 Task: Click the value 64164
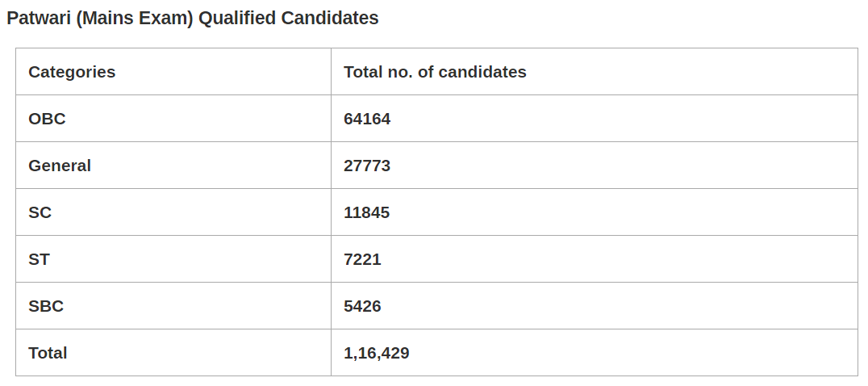coord(367,119)
